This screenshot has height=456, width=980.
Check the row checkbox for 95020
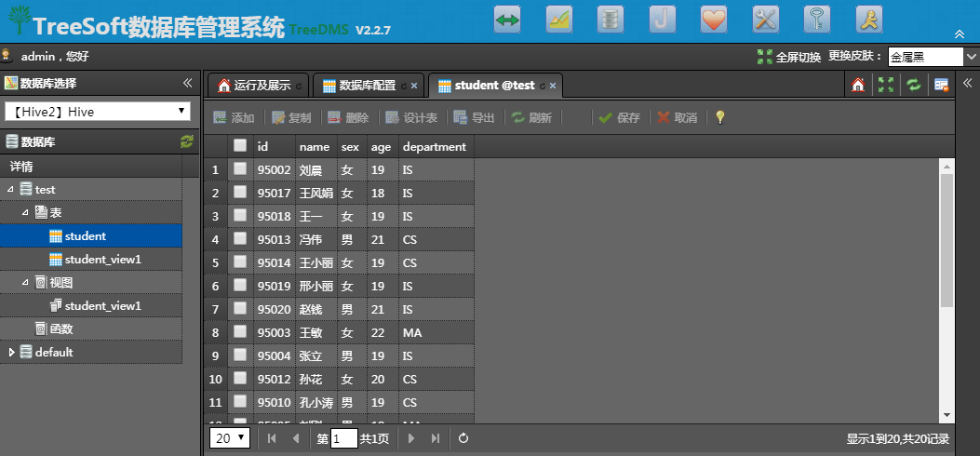(x=240, y=308)
